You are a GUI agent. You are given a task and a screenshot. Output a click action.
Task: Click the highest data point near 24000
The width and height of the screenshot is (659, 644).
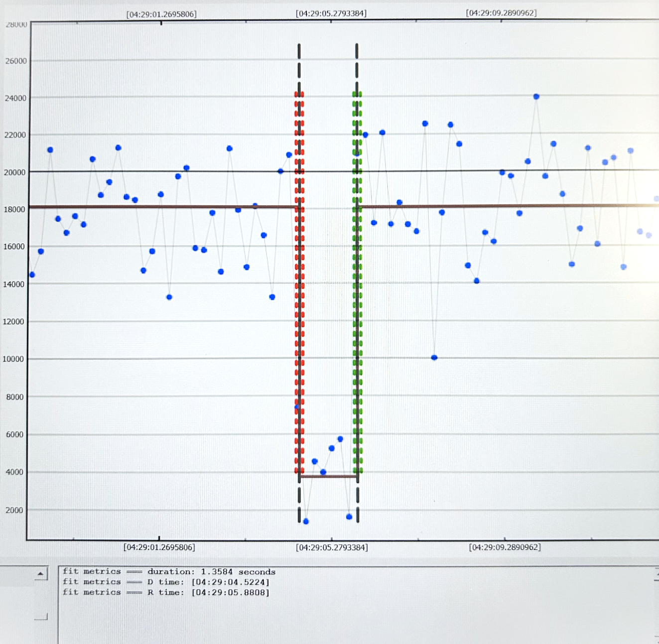point(536,97)
